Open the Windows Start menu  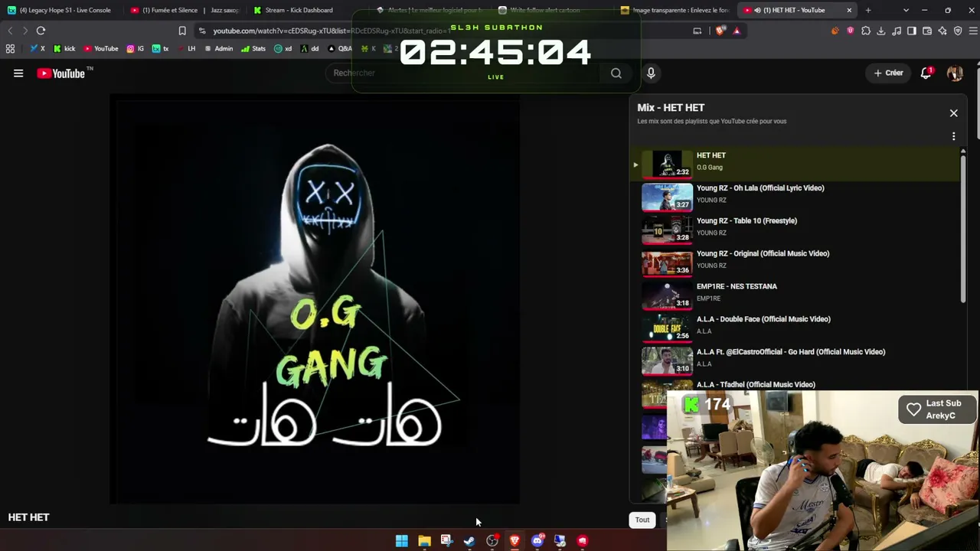point(401,541)
